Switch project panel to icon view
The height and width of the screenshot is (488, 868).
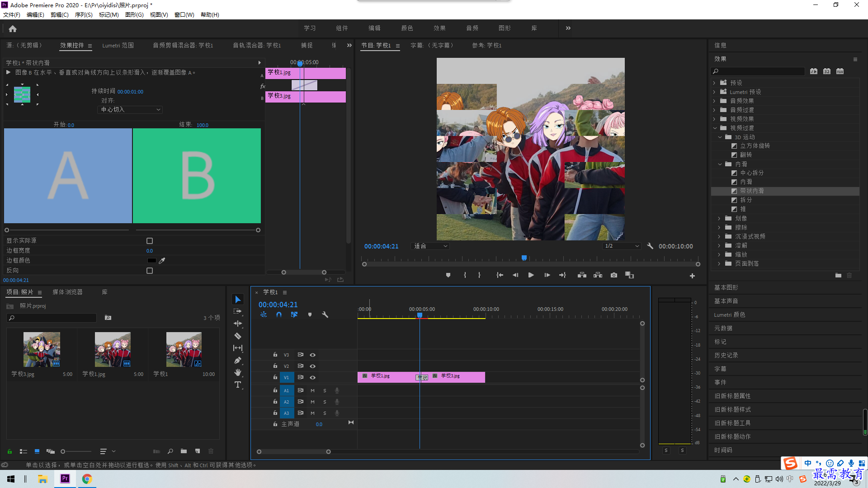(x=37, y=451)
